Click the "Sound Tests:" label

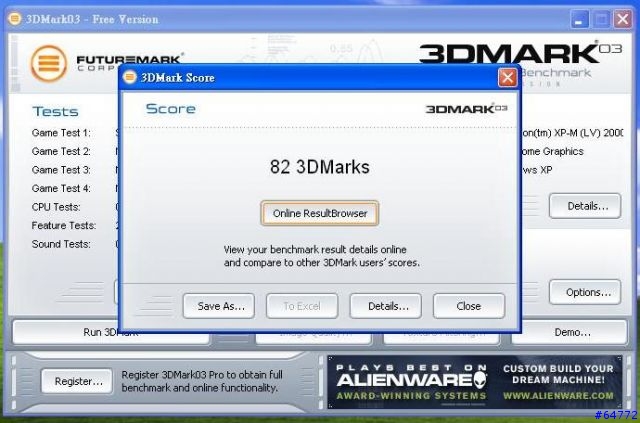pyautogui.click(x=61, y=244)
